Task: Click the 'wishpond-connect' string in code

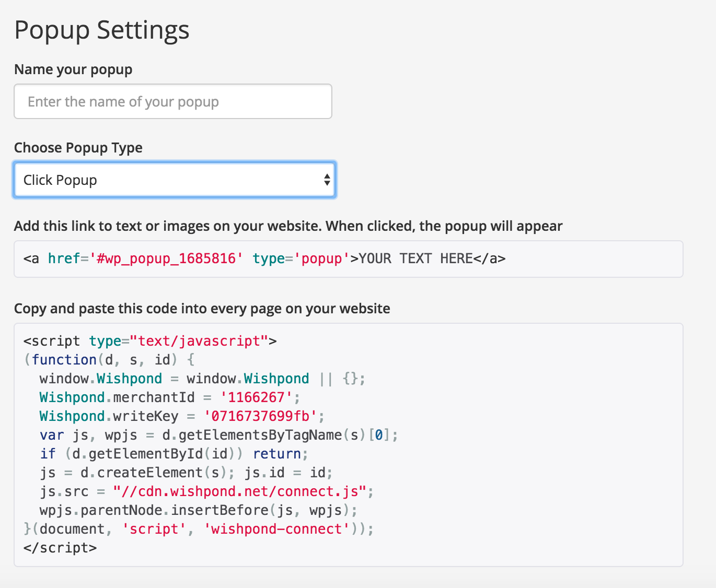Action: coord(276,529)
